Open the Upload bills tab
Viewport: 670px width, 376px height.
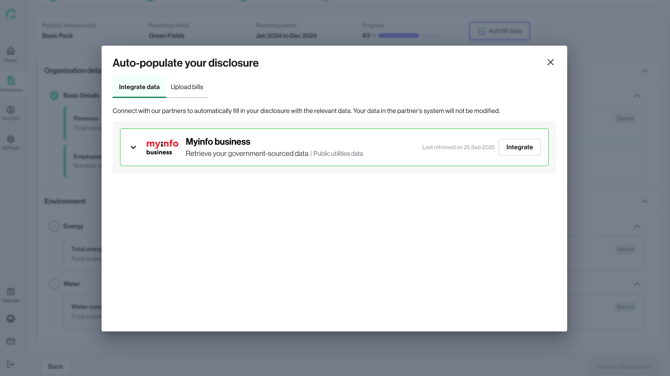point(187,87)
